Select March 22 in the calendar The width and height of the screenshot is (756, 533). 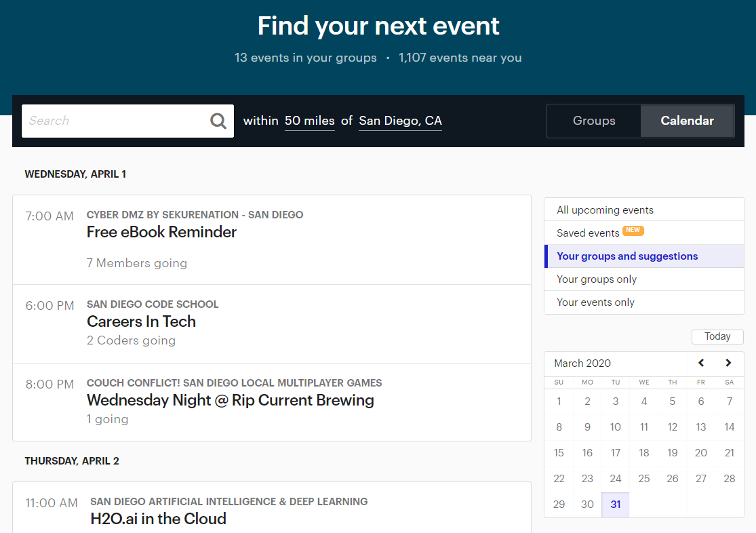[x=559, y=479]
